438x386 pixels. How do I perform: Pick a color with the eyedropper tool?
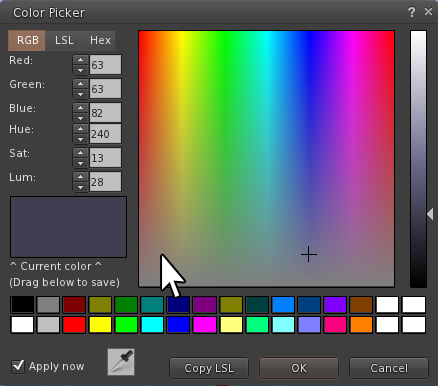pyautogui.click(x=121, y=362)
